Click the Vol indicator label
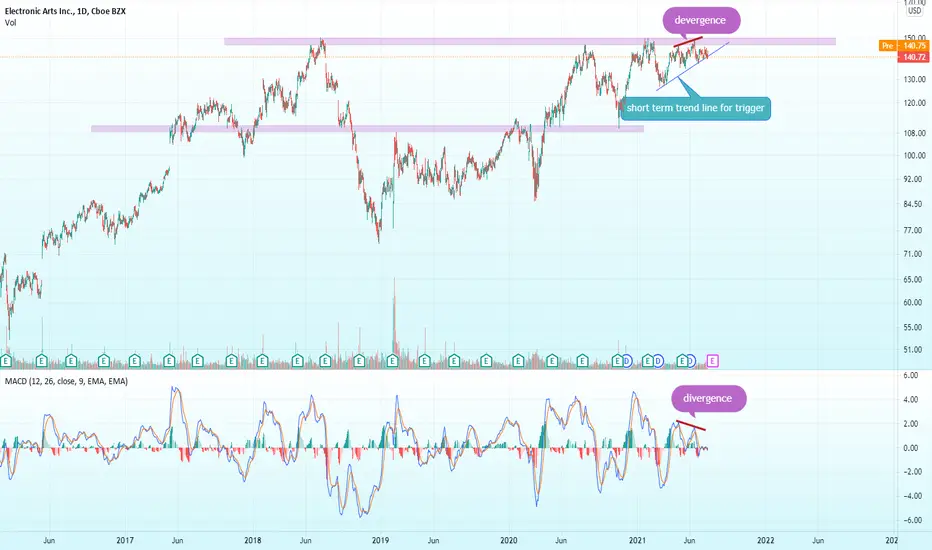The width and height of the screenshot is (932, 550). pos(11,23)
